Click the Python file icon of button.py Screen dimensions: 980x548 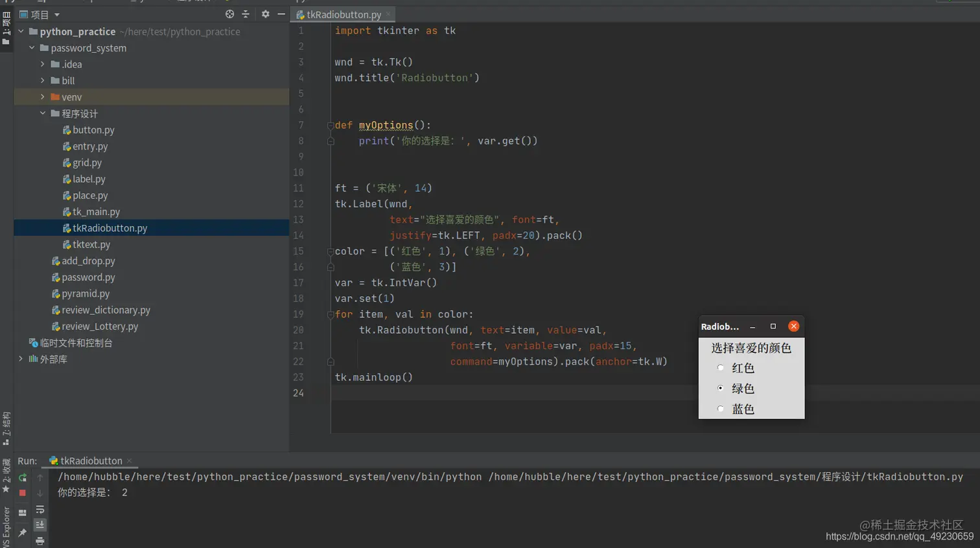click(67, 130)
